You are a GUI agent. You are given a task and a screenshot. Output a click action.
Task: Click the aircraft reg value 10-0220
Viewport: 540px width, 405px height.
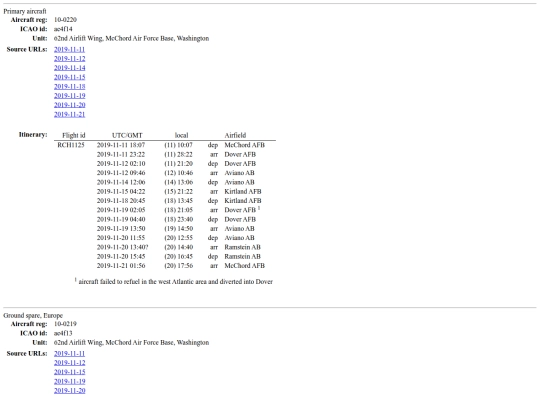(x=65, y=20)
